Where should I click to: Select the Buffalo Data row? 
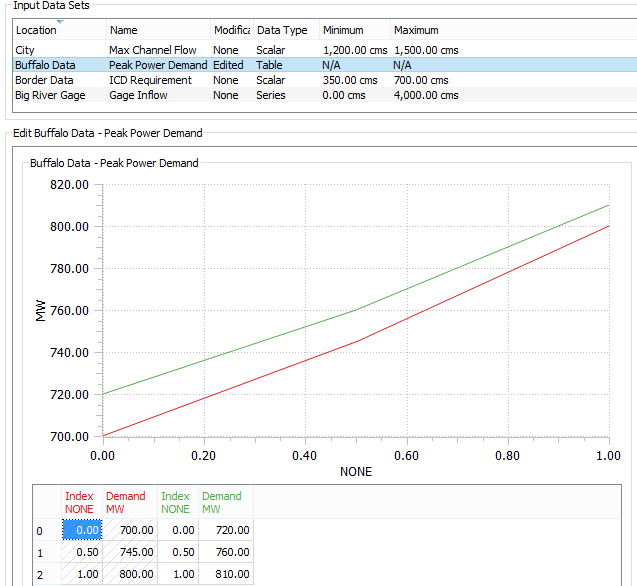coord(40,65)
